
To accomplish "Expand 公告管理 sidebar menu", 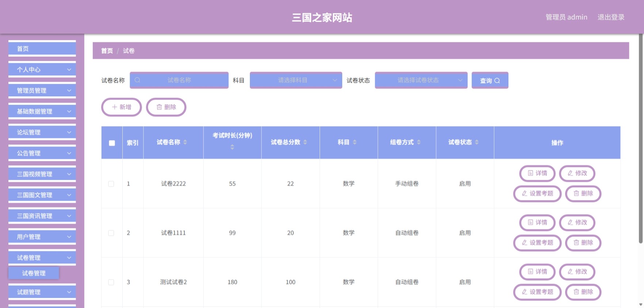I will pos(42,153).
